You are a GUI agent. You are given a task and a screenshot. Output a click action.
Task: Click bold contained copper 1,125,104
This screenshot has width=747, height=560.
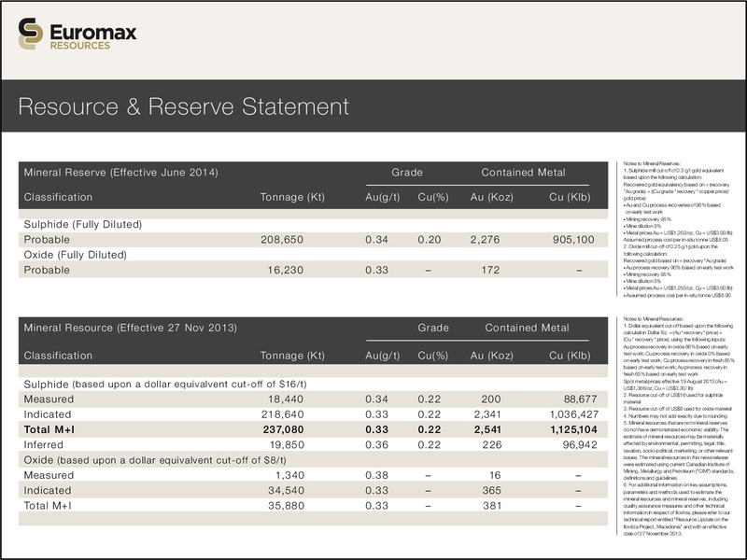click(x=573, y=429)
